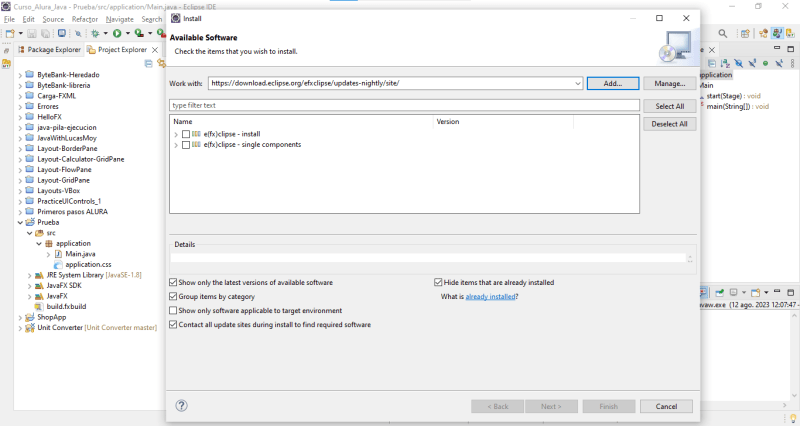Switch to the Package Explorer tab
The height and width of the screenshot is (426, 800).
pos(49,49)
